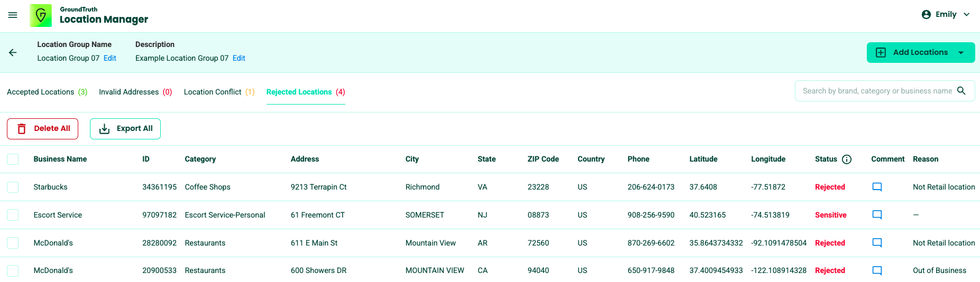Go back using the left arrow
The height and width of the screenshot is (282, 980).
coord(13,52)
